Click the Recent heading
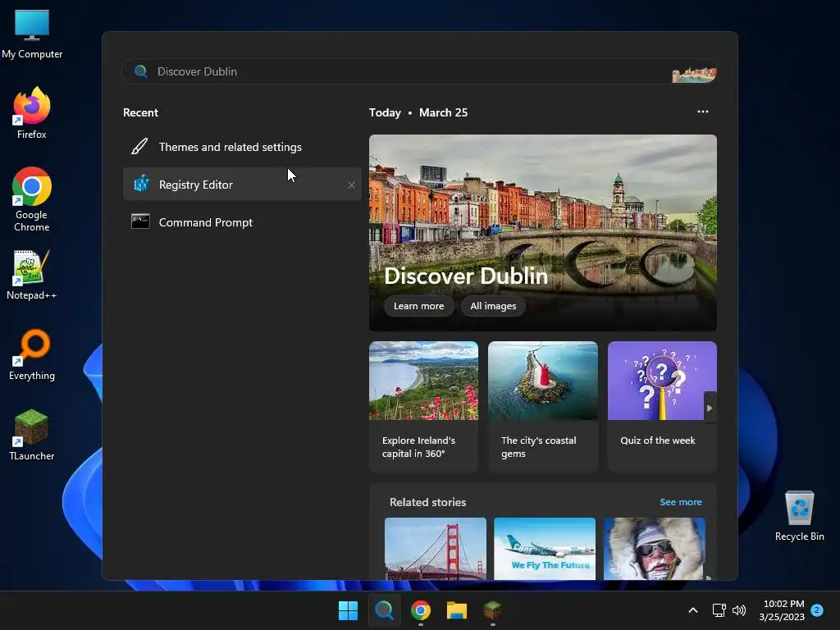The image size is (840, 630). [141, 112]
